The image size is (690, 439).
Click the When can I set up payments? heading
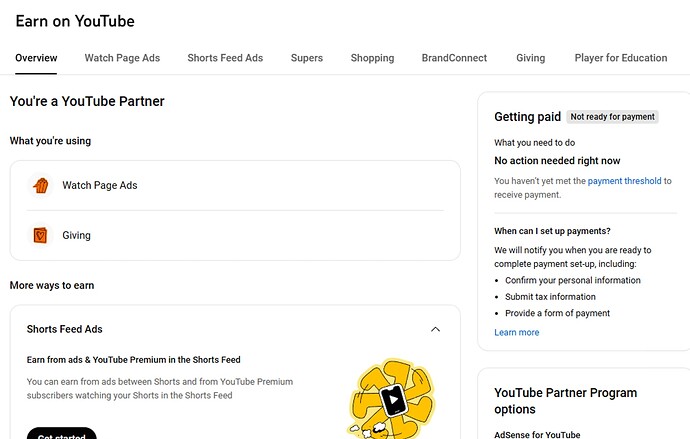pos(552,231)
